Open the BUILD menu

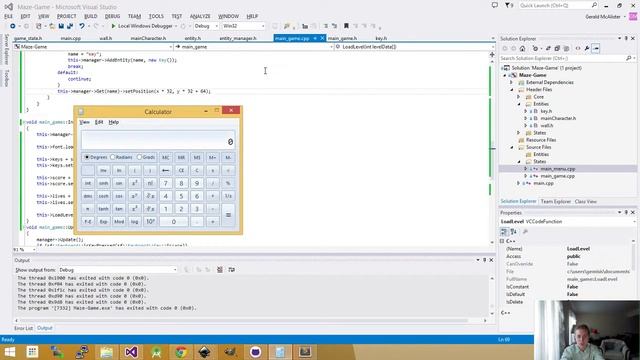click(x=91, y=16)
